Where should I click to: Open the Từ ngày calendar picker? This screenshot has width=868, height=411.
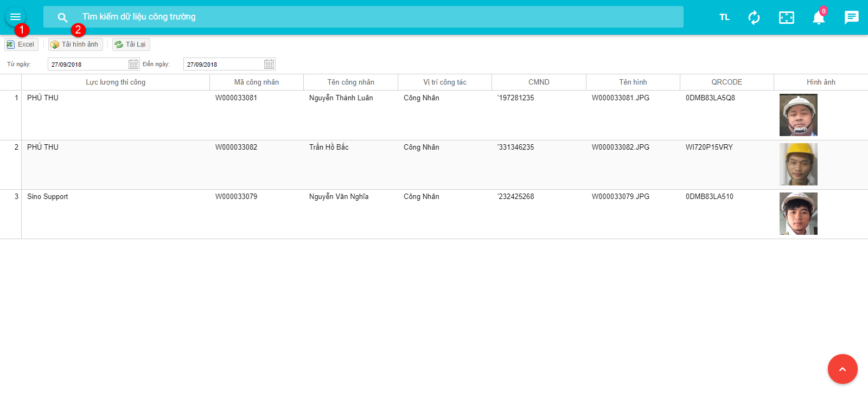click(x=133, y=65)
